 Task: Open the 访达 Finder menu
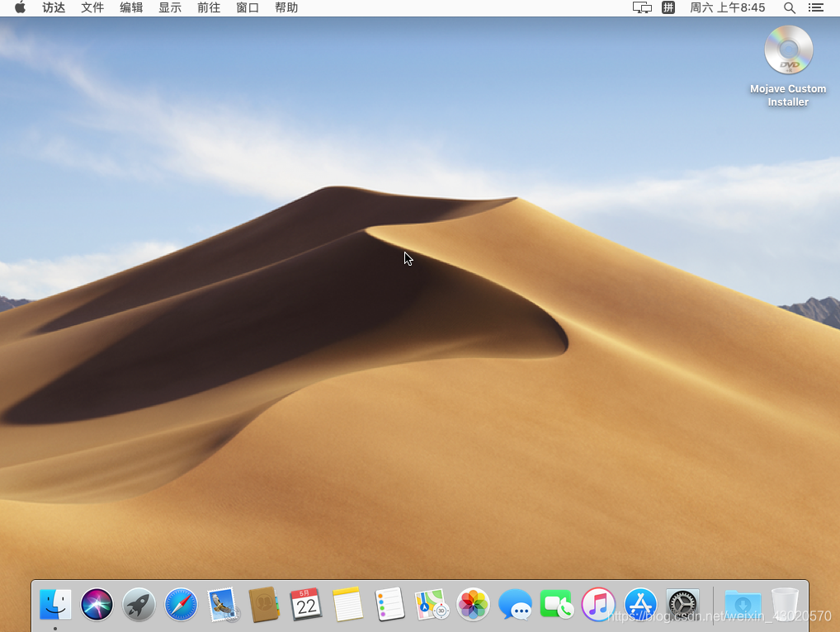click(x=54, y=7)
